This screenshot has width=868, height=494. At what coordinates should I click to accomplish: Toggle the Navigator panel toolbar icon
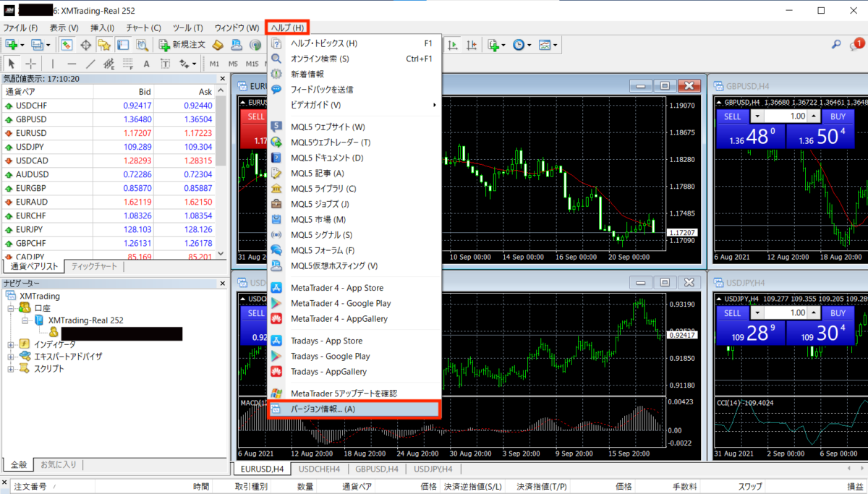tap(104, 45)
